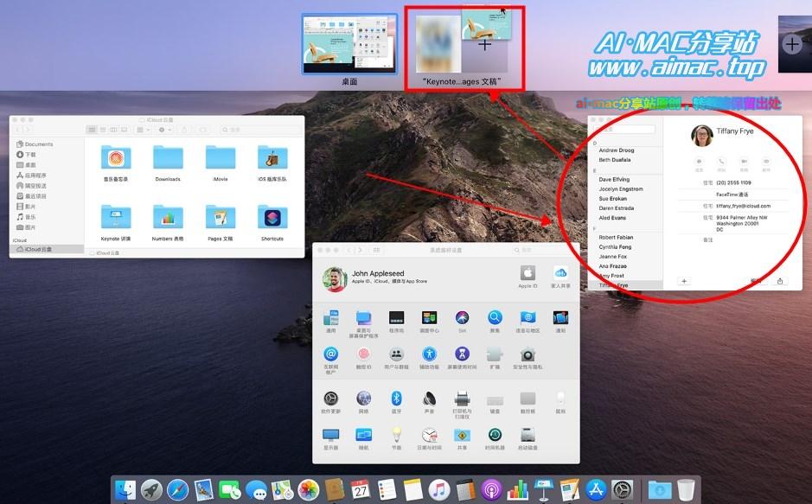
Task: Click the Apple ID icon in System Preferences
Action: [527, 272]
